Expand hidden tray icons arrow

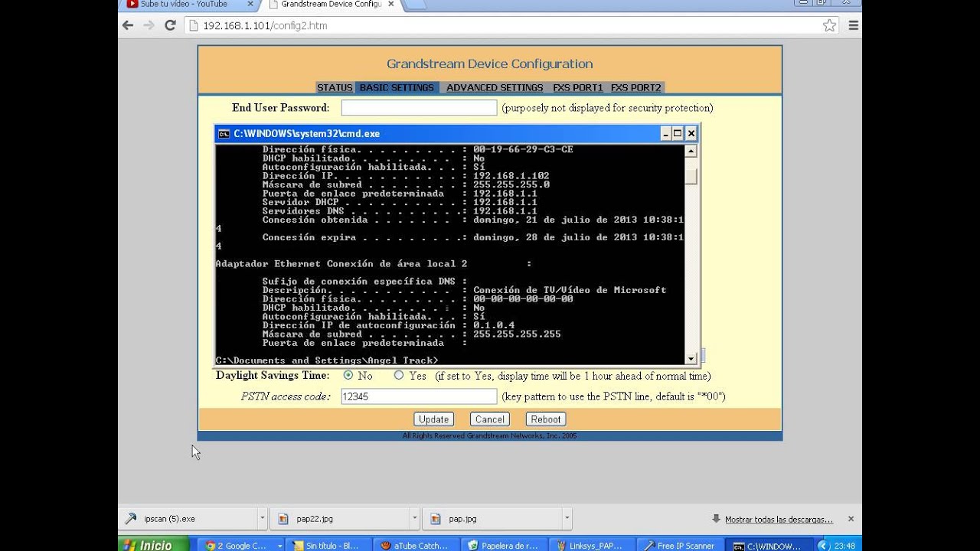tap(823, 546)
